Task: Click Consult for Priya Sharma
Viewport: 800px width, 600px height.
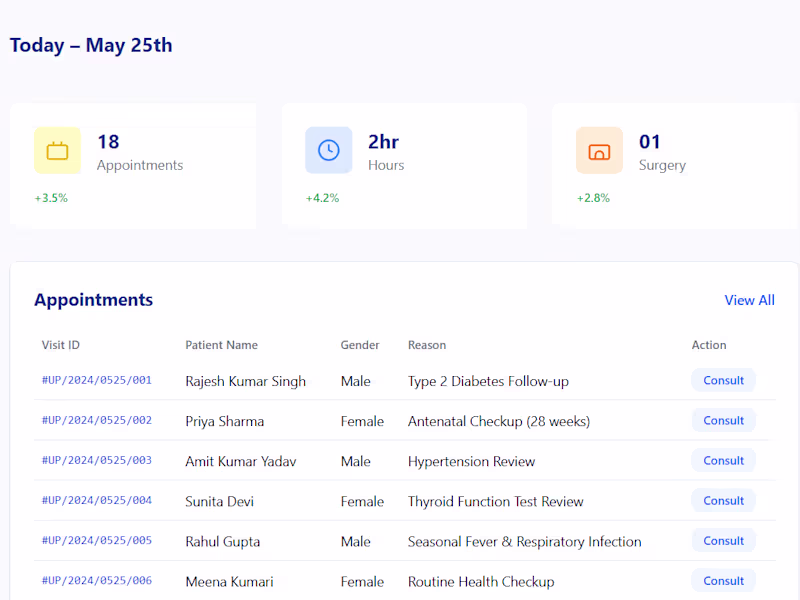Action: [723, 420]
